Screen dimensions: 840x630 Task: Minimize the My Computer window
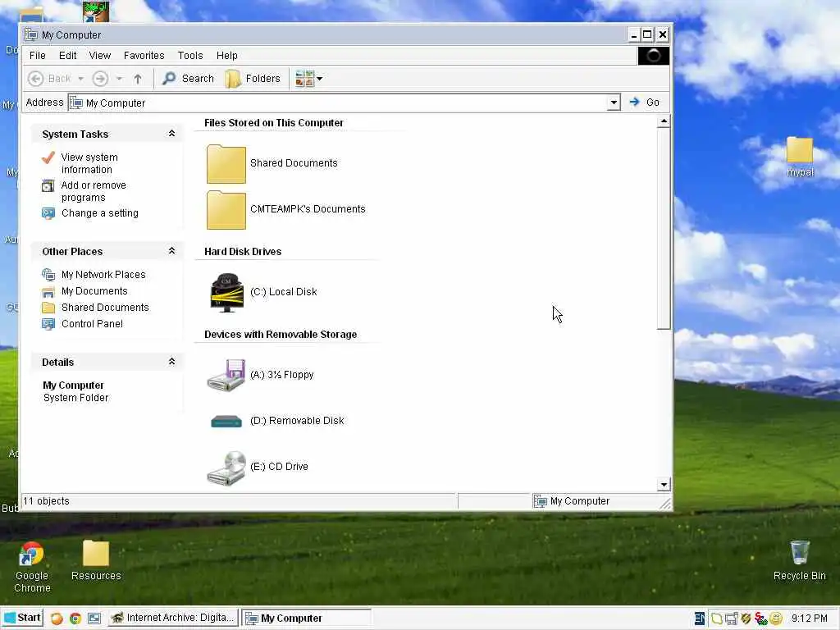pyautogui.click(x=634, y=34)
